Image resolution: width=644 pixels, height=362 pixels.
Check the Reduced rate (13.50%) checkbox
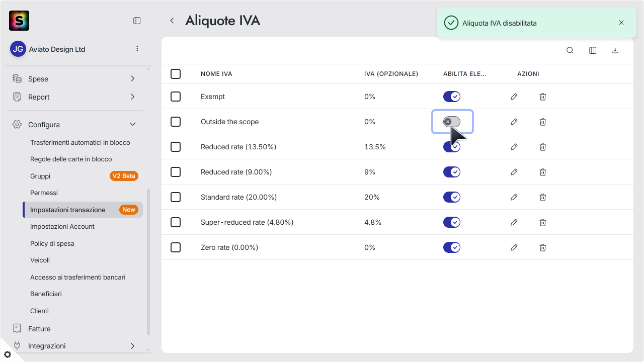[176, 147]
